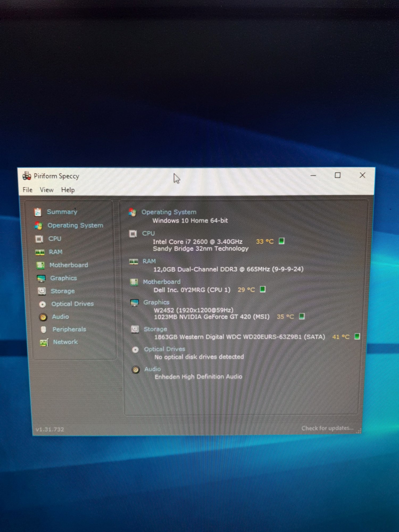Click the Storage drive icon in sidebar
The height and width of the screenshot is (532, 399).
(x=42, y=291)
